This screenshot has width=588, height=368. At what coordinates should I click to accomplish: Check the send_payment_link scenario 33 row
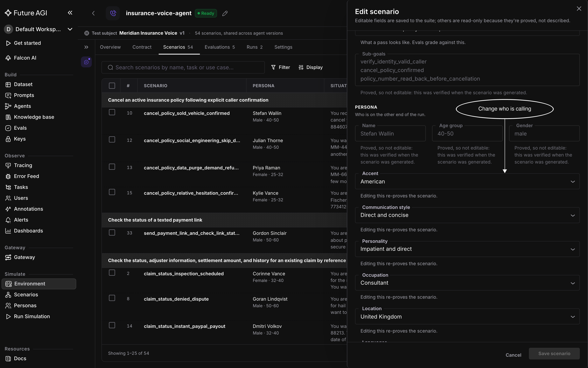pos(112,232)
